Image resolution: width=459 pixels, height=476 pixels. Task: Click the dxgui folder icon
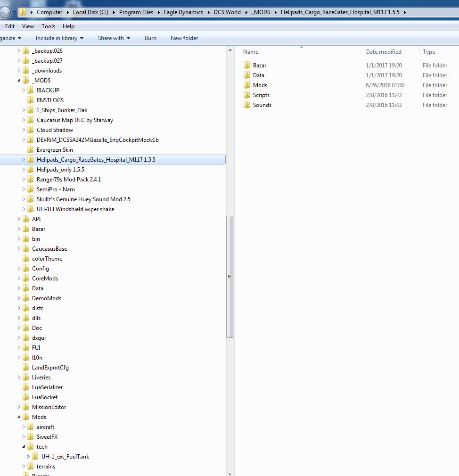(x=26, y=338)
